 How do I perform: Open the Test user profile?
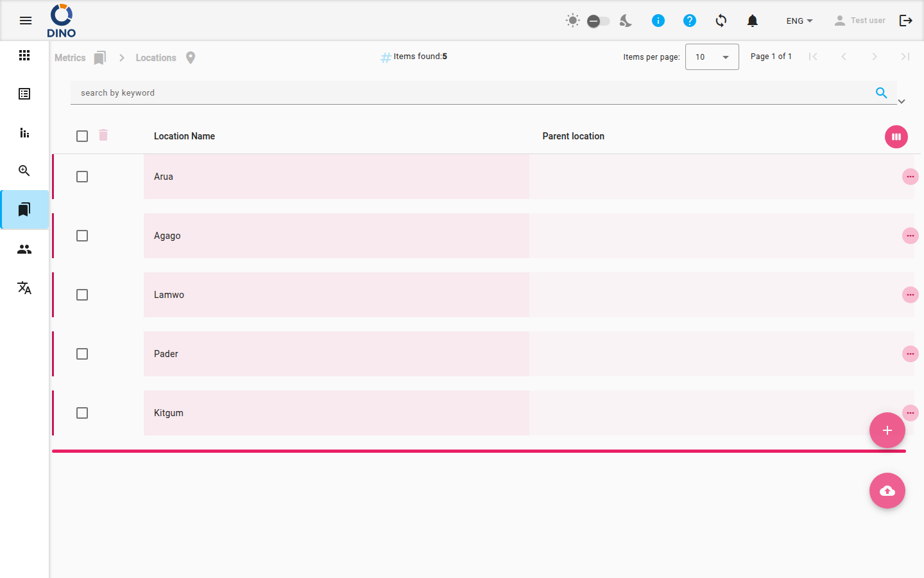coord(859,21)
